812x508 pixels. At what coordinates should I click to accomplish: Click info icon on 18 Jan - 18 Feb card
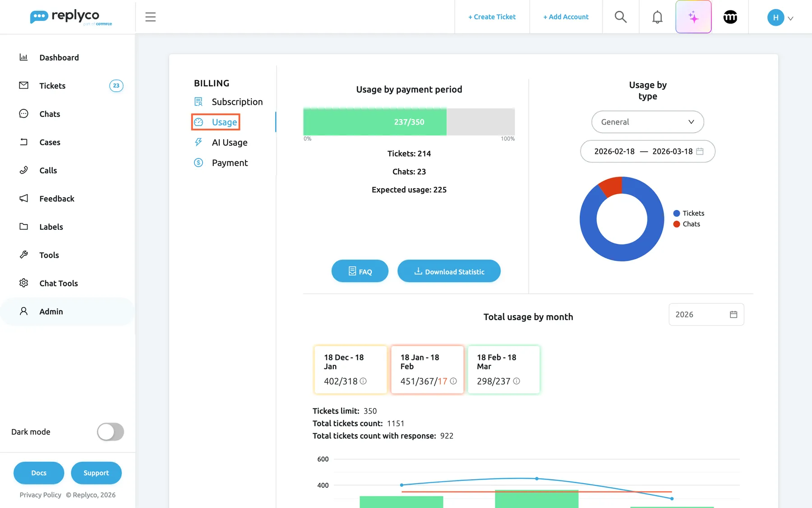[453, 381]
